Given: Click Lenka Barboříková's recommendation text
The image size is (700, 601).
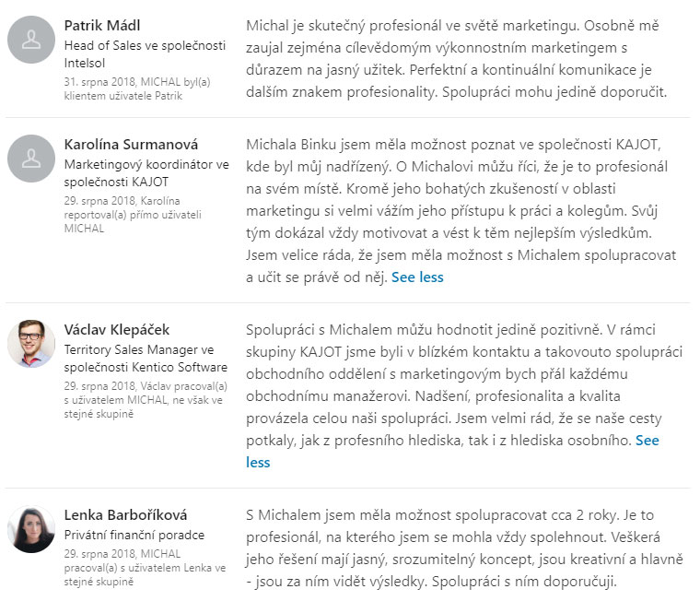Looking at the screenshot, I should [464, 548].
